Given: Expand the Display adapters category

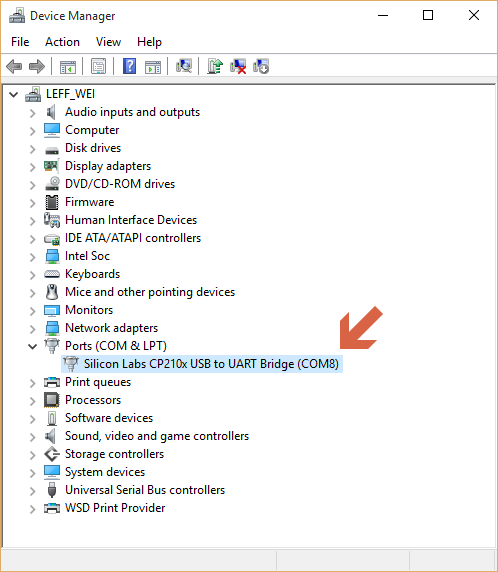Looking at the screenshot, I should coord(33,166).
